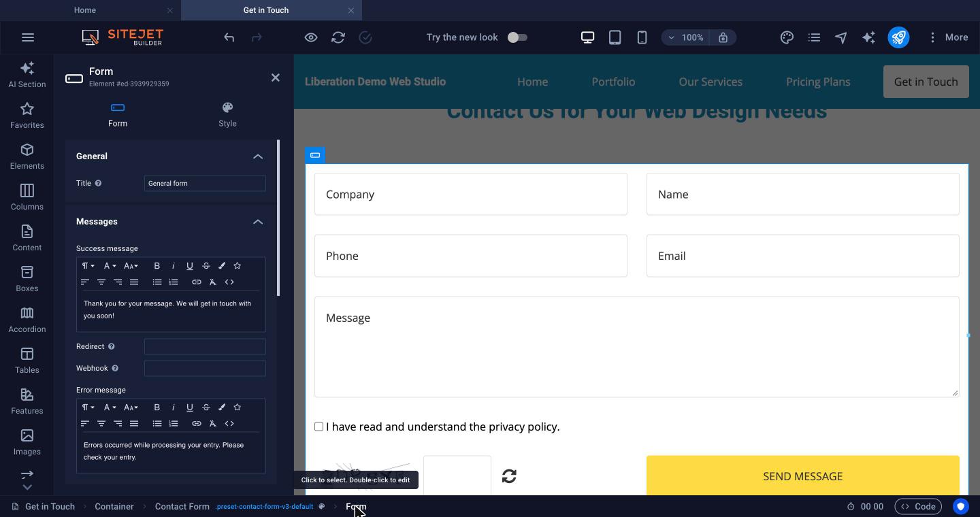Switch to the Style tab
The width and height of the screenshot is (980, 517).
(x=227, y=114)
